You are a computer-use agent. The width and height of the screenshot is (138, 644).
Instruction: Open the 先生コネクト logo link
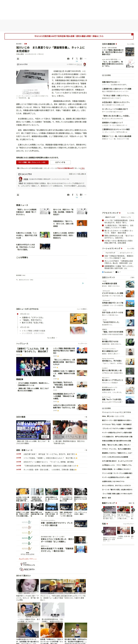[28, 569]
